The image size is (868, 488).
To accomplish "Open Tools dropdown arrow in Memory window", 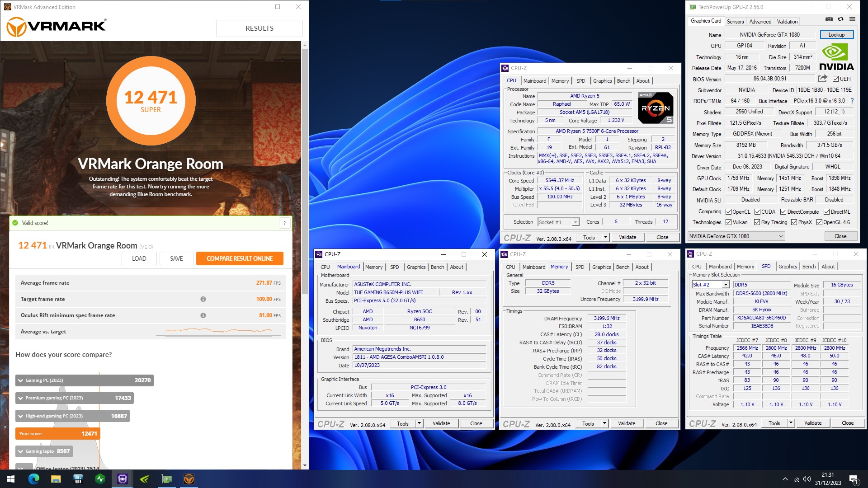I will [x=604, y=423].
